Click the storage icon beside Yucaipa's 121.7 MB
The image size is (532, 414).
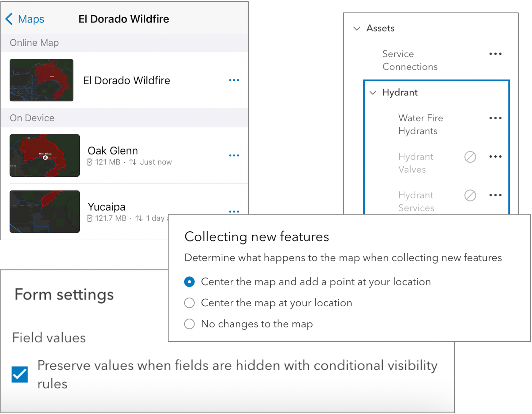click(90, 218)
